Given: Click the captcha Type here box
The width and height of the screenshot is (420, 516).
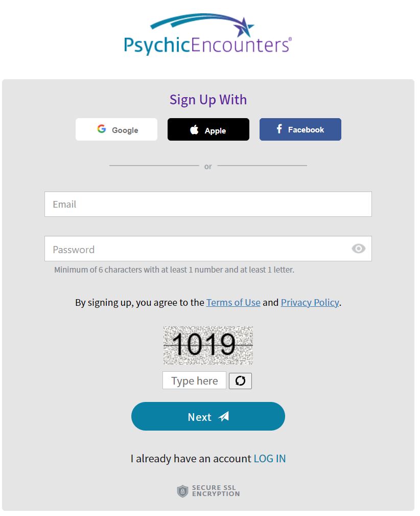Looking at the screenshot, I should tap(194, 380).
